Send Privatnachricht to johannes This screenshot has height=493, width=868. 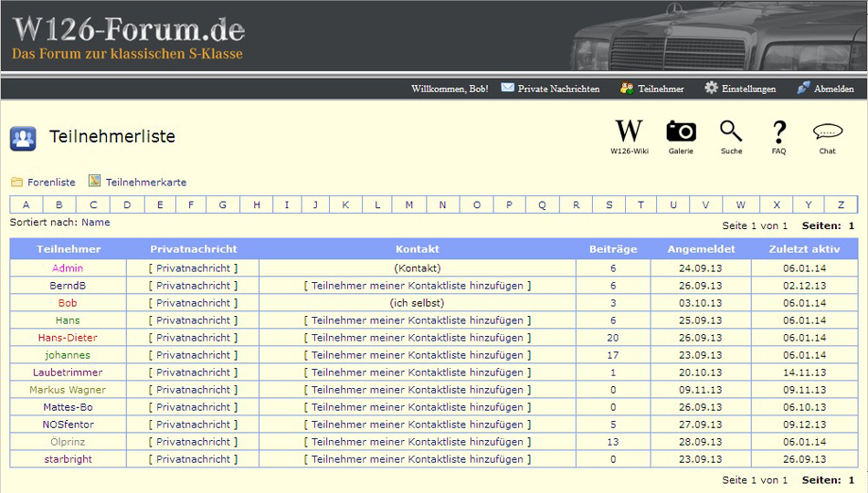coord(193,355)
